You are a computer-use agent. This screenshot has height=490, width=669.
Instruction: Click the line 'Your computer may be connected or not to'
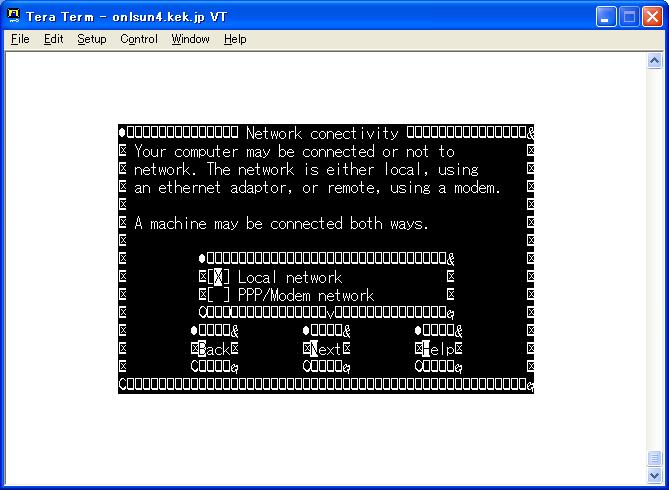(294, 152)
